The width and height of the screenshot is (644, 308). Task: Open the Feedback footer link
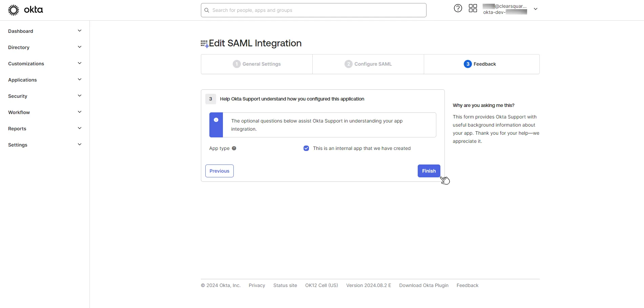pos(468,285)
